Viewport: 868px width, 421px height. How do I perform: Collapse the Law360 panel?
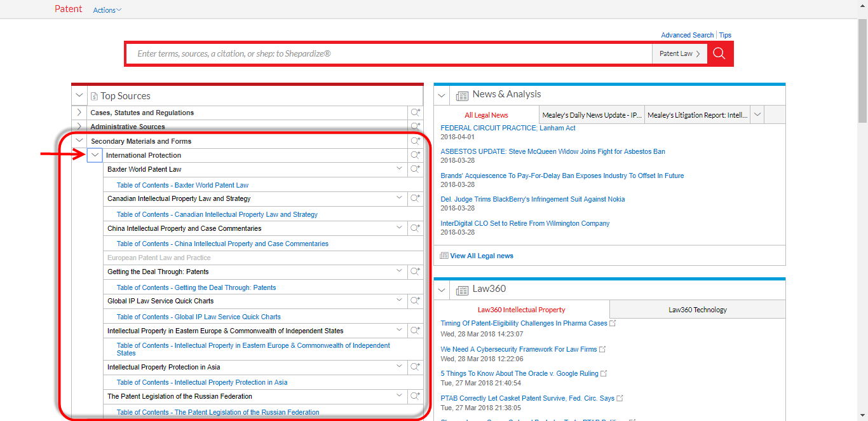(442, 290)
